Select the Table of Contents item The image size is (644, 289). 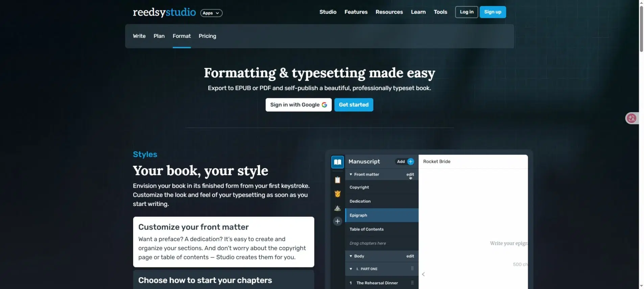coord(382,229)
